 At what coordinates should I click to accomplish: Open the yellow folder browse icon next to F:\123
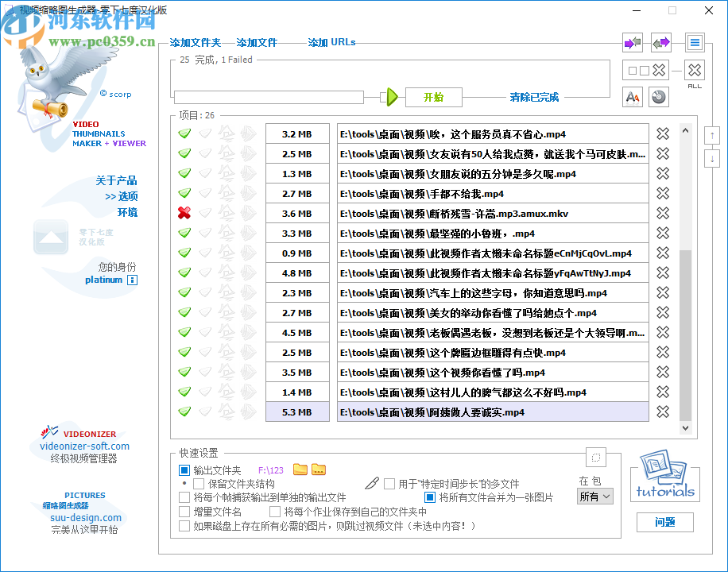300,469
